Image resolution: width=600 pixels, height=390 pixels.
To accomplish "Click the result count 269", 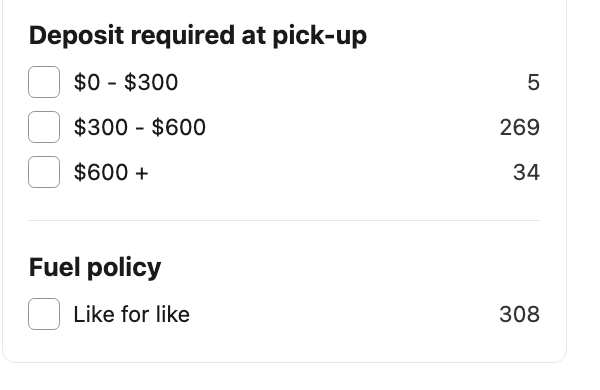I will coord(520,127).
